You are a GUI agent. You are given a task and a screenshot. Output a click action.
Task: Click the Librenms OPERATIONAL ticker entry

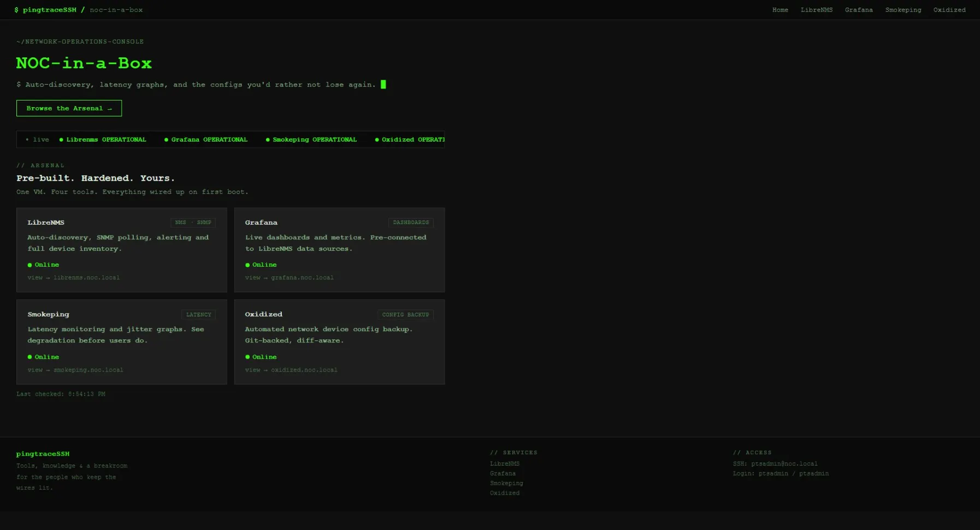coord(103,140)
